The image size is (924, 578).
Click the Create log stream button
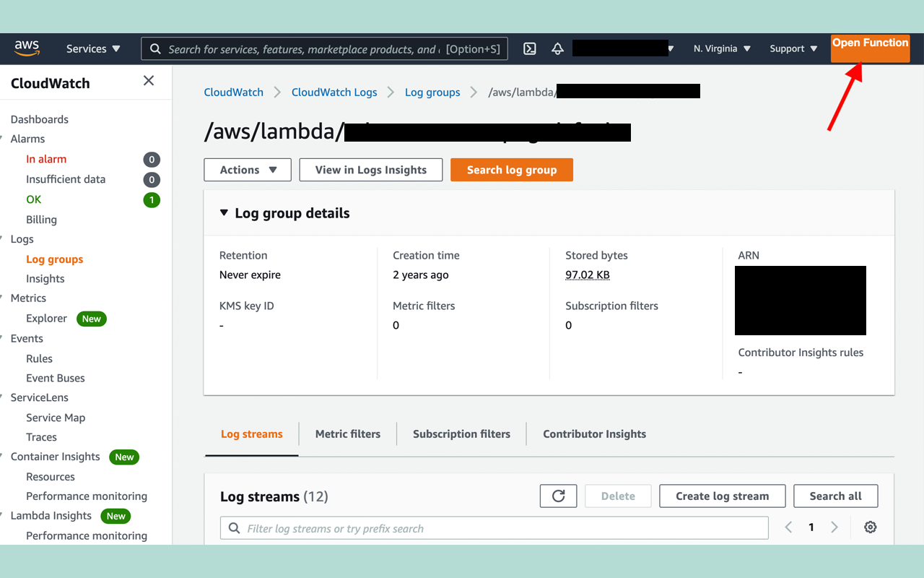coord(722,496)
